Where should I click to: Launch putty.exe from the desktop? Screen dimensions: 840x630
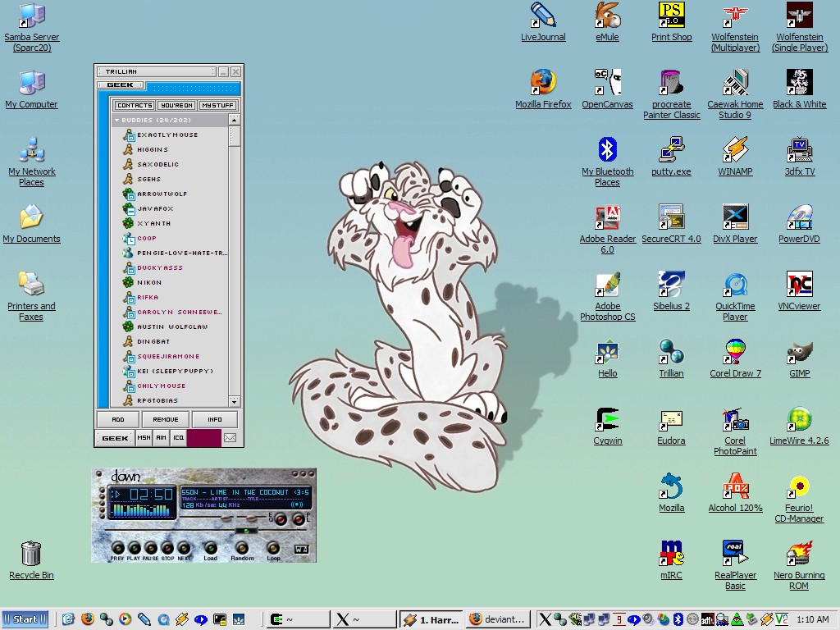[671, 157]
